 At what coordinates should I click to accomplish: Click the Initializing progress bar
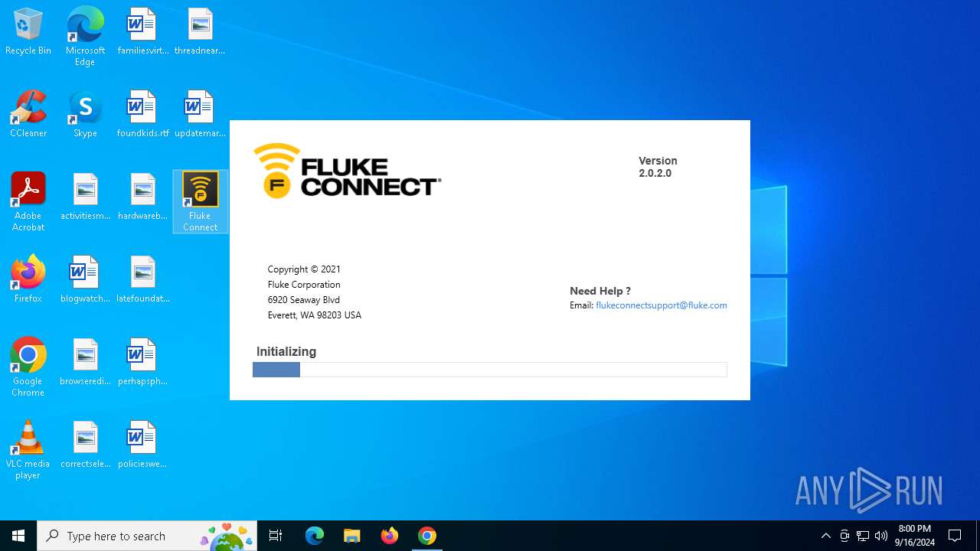(x=490, y=370)
